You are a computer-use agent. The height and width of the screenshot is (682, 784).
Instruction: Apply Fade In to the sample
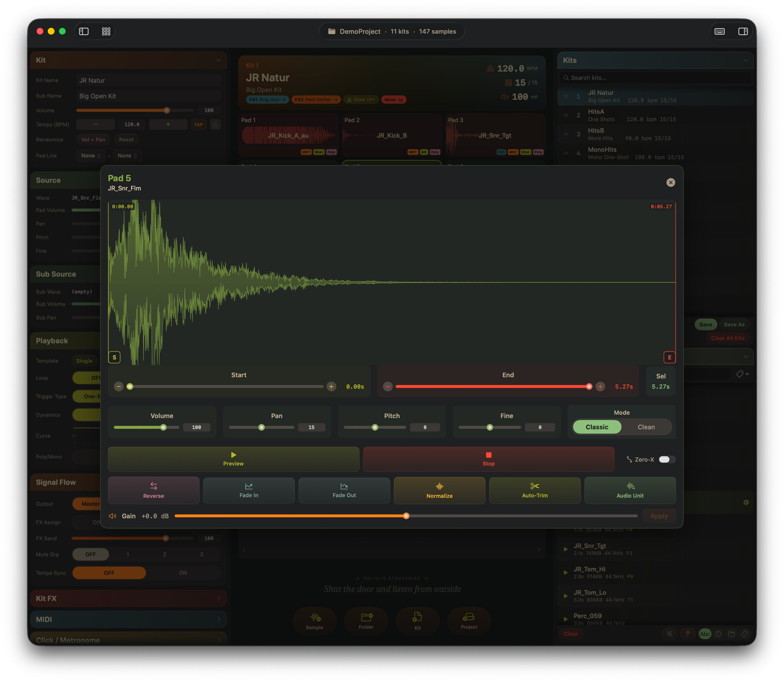pos(249,490)
